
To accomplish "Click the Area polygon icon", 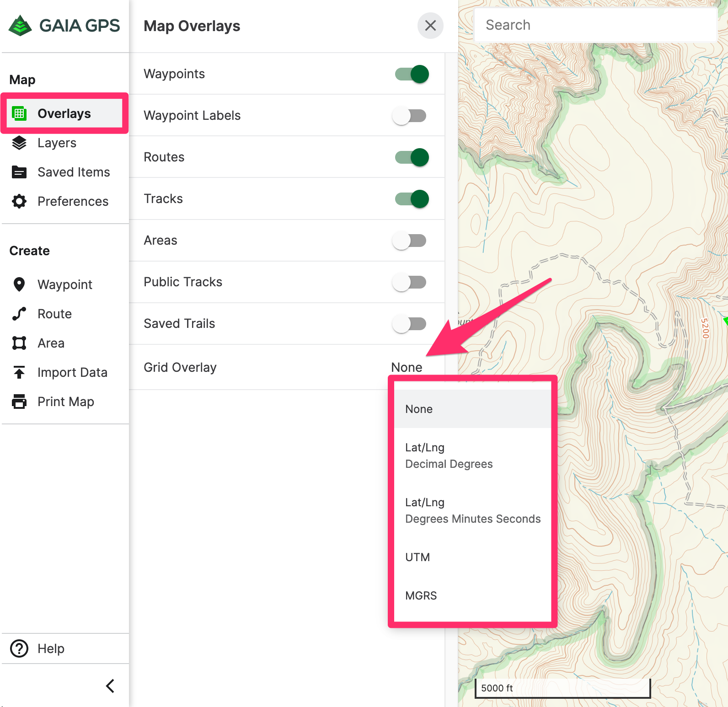I will (19, 343).
